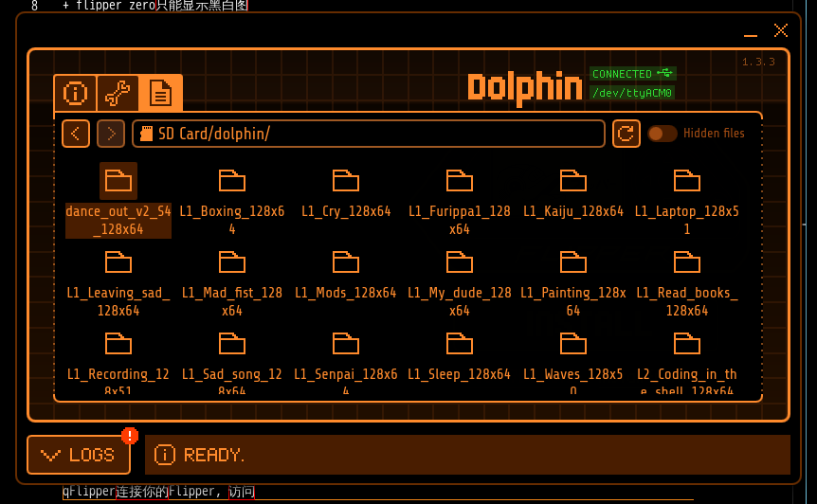Viewport: 817px width, 504px height.
Task: Select the L1_Laptop_128x51 folder icon
Action: click(x=687, y=181)
